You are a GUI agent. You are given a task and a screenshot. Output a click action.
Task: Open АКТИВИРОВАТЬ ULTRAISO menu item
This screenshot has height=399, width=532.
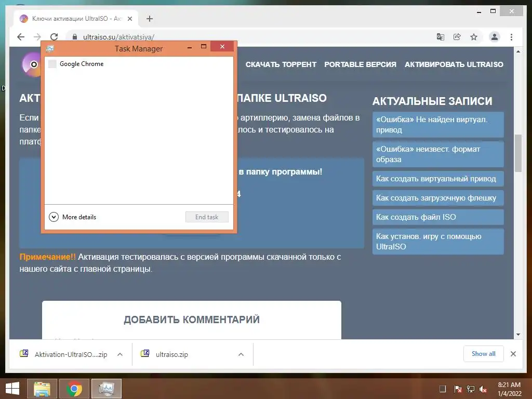coord(454,64)
